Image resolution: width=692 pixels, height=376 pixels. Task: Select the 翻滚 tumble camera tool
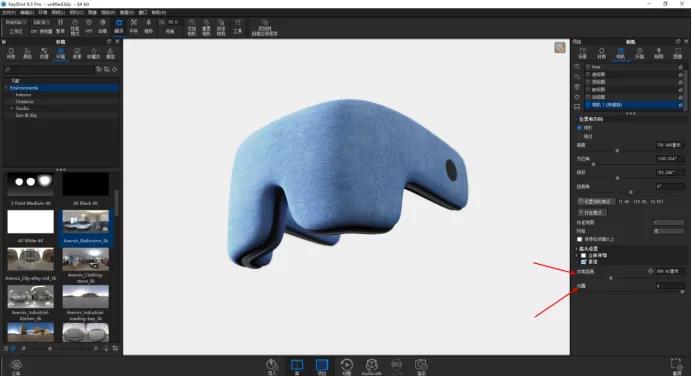(119, 26)
